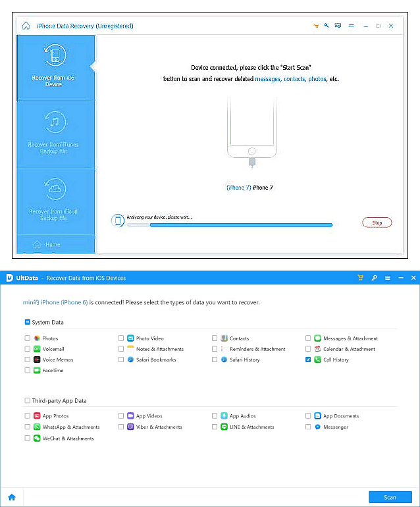
Task: Check the Safari Bookmarks checkbox
Action: tap(121, 360)
